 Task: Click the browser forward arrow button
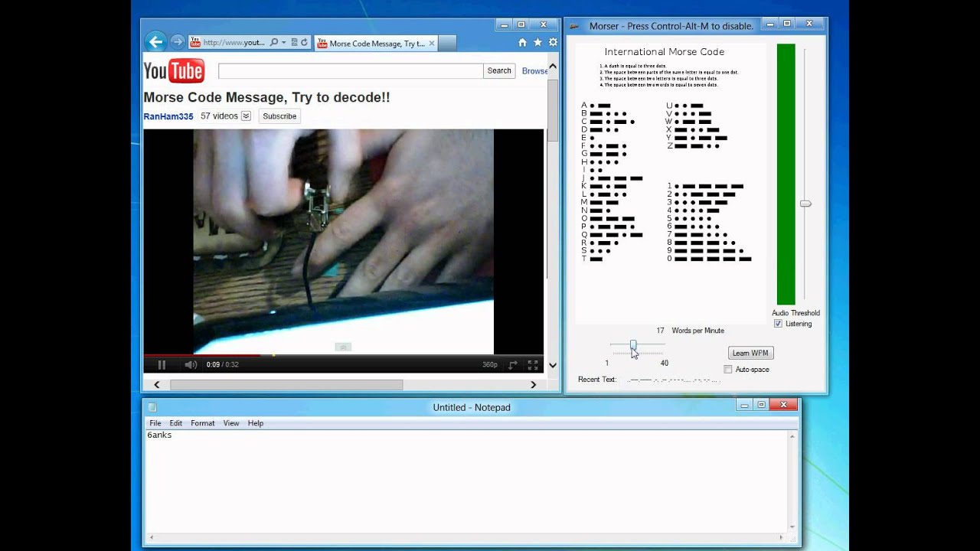177,42
